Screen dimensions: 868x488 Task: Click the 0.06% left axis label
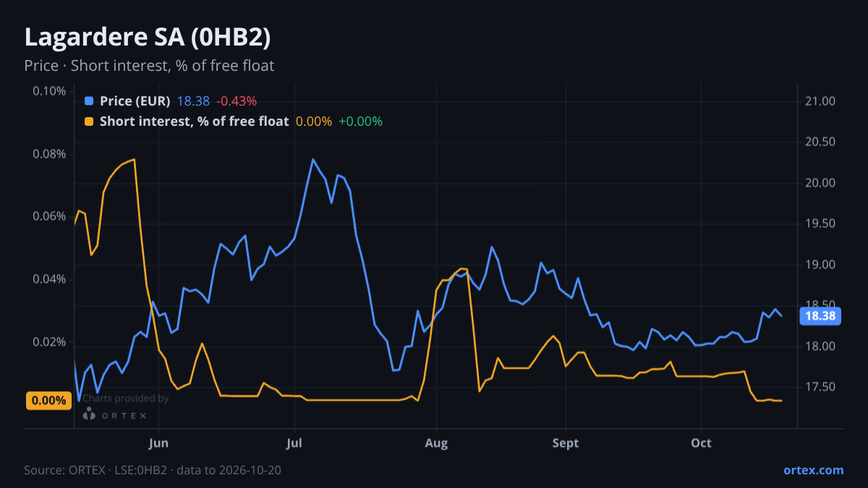[x=49, y=216]
